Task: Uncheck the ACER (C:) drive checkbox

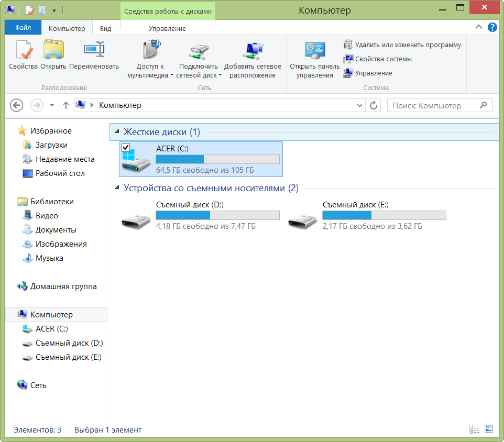Action: [126, 148]
